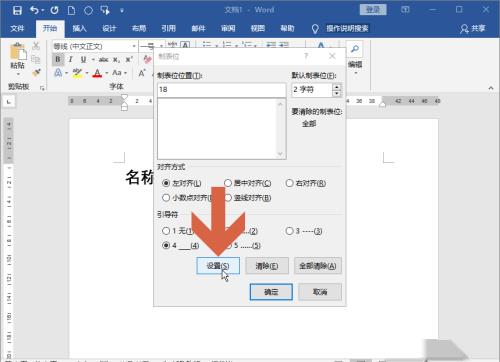Switch to the 视图 View tab
Screen dimensions: 500x362
tap(258, 29)
